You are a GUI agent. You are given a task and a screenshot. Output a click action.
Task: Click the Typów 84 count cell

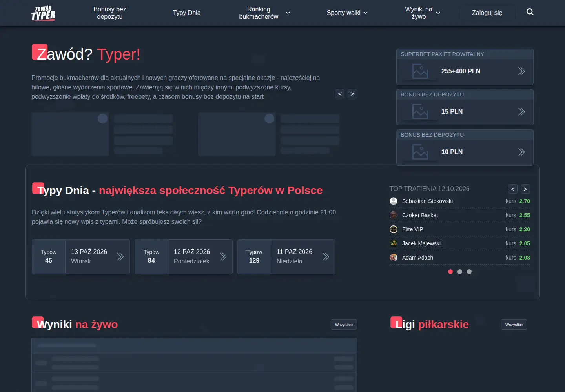151,257
